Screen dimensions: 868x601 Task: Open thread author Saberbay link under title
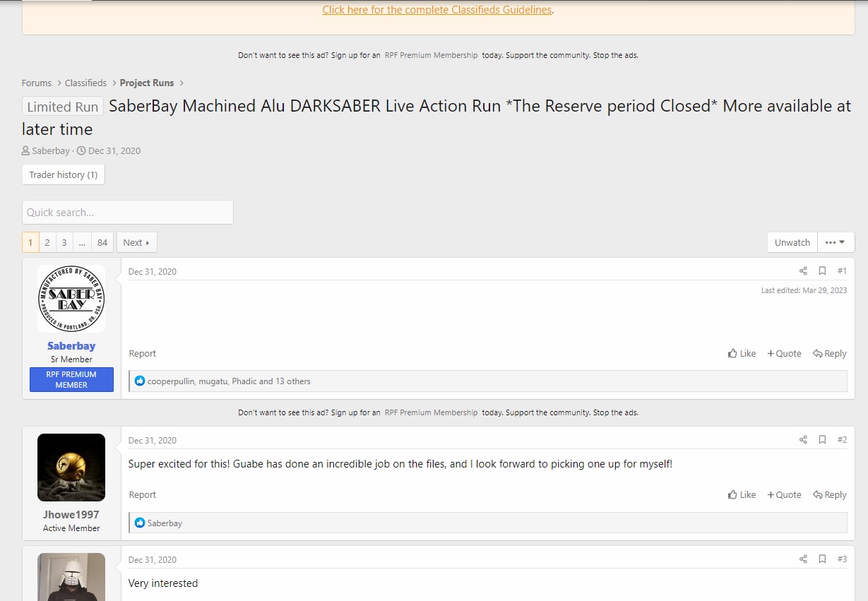click(x=51, y=151)
